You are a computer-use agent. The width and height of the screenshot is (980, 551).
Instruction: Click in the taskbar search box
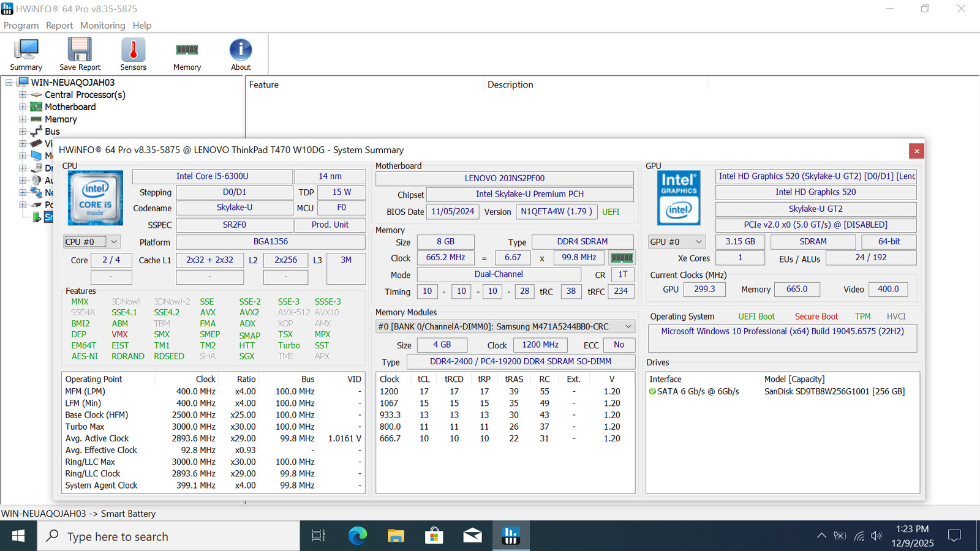[x=168, y=536]
